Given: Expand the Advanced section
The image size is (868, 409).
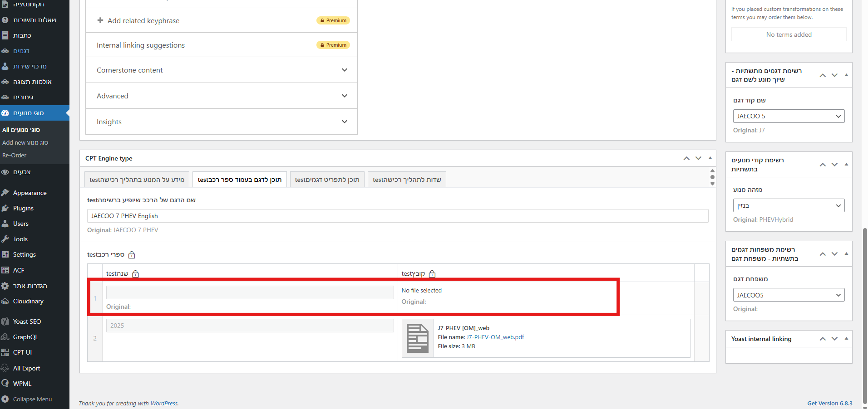Looking at the screenshot, I should click(344, 96).
